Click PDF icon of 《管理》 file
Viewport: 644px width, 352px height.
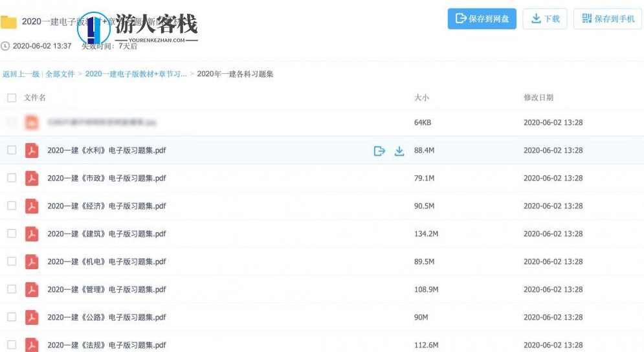tap(32, 290)
